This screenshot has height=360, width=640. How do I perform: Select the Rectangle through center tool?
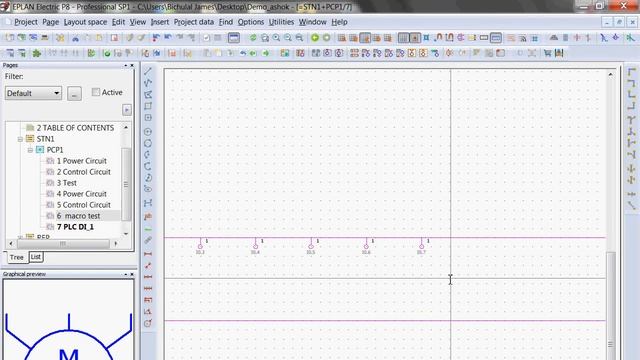click(148, 118)
